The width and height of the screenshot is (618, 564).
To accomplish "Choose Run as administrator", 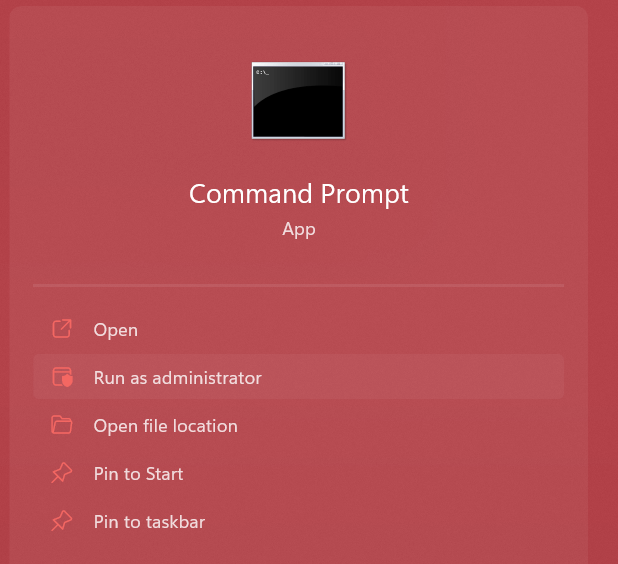I will coord(298,377).
